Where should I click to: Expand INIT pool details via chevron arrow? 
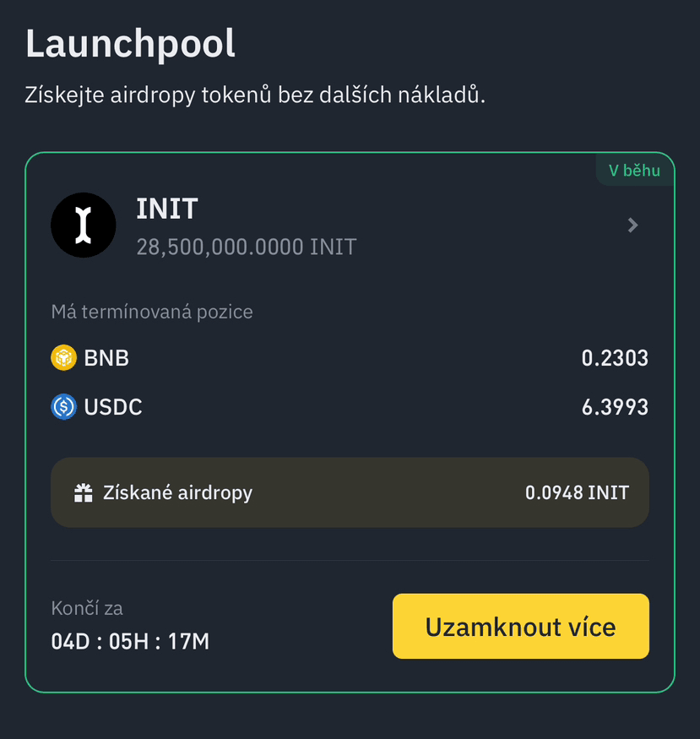tap(632, 226)
